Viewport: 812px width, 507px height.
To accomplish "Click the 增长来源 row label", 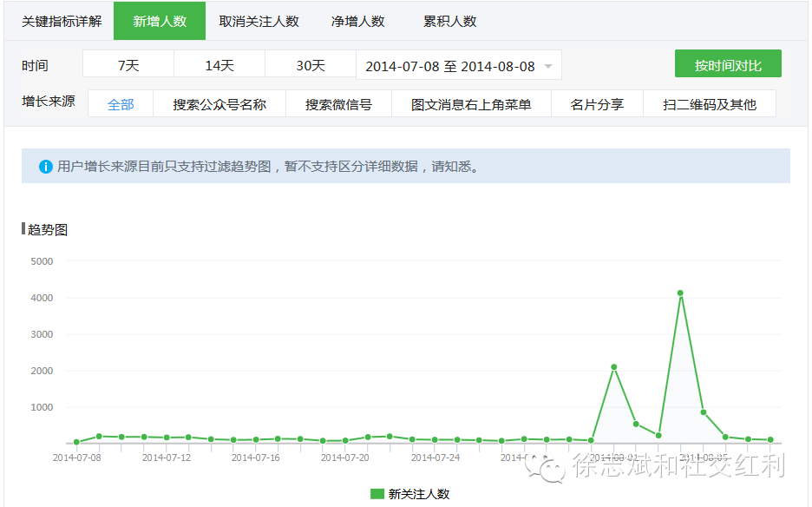I will [49, 101].
